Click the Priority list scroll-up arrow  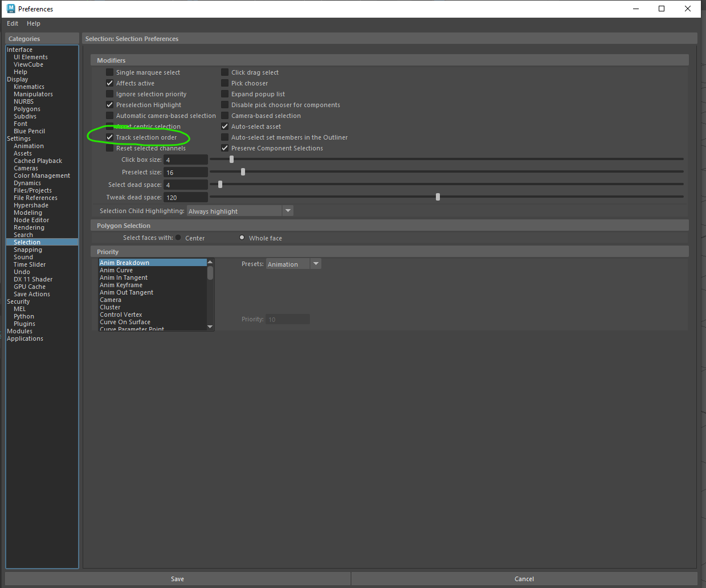(x=210, y=262)
